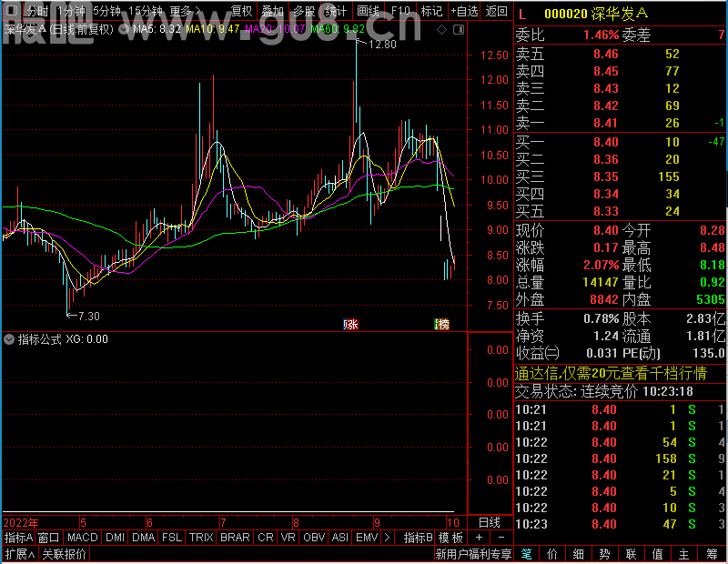The width and height of the screenshot is (728, 564).
Task: Click the 榜 event marker on chart
Action: pos(442,324)
